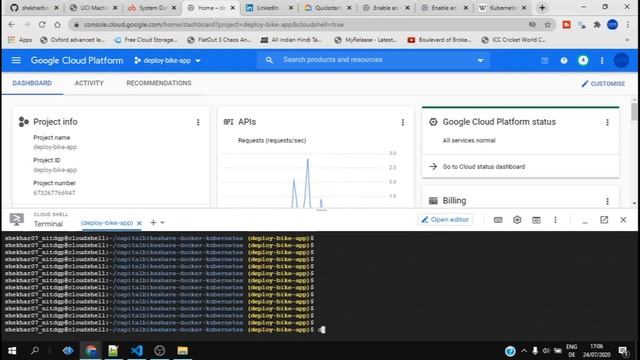640x360 pixels.
Task: Select the (deploy-bike-app) Cloud Shell tab
Action: coord(107,223)
